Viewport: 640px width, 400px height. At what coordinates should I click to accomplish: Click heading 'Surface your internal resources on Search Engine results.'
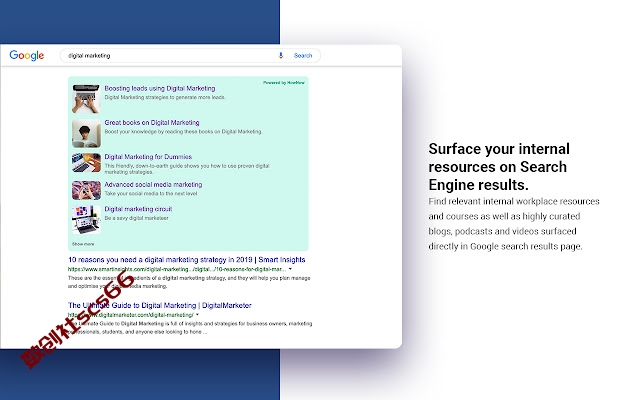(499, 167)
